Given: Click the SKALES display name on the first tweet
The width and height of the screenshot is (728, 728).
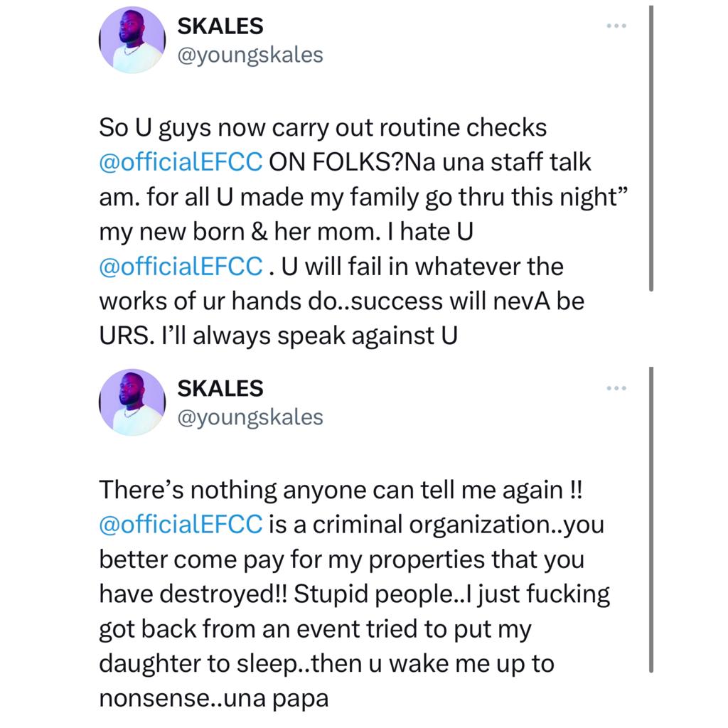Looking at the screenshot, I should click(220, 26).
